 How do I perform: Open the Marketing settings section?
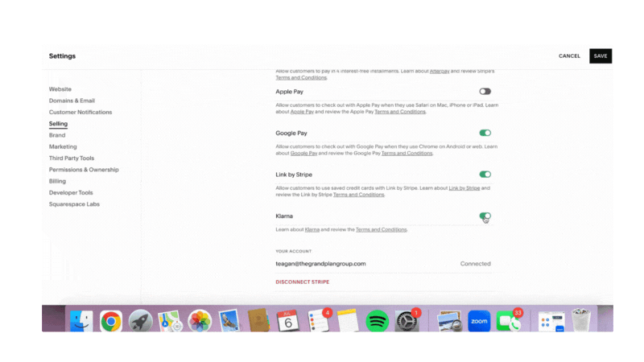pyautogui.click(x=63, y=146)
